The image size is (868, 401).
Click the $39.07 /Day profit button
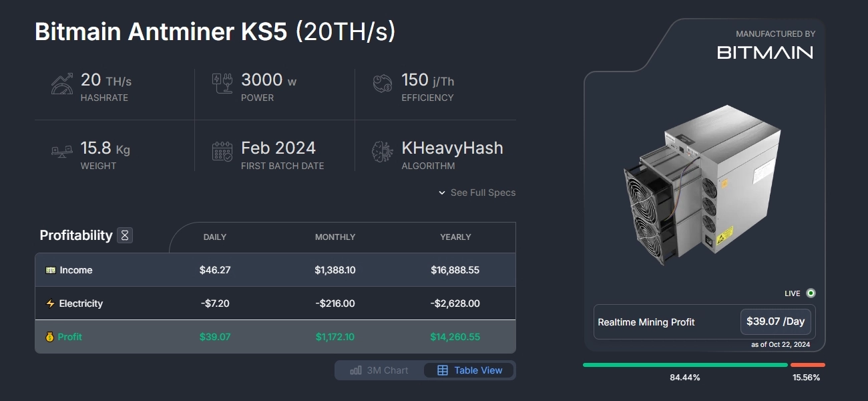coord(776,321)
